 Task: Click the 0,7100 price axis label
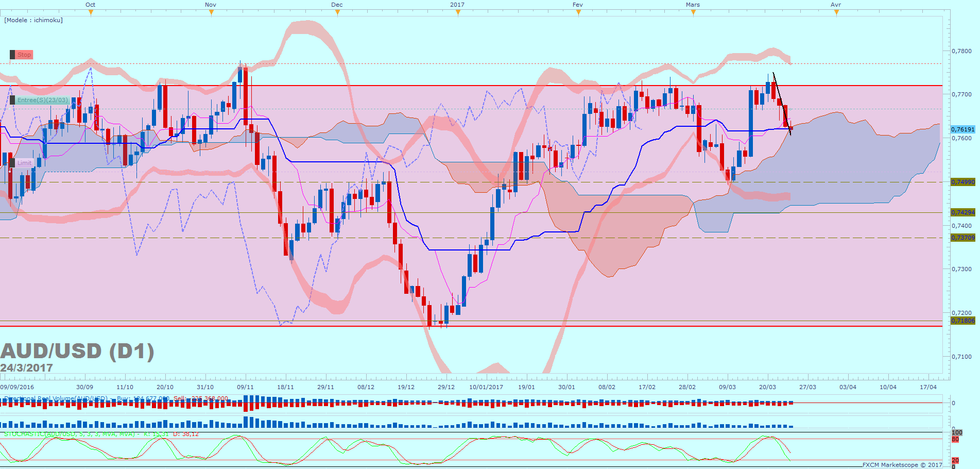[x=961, y=357]
